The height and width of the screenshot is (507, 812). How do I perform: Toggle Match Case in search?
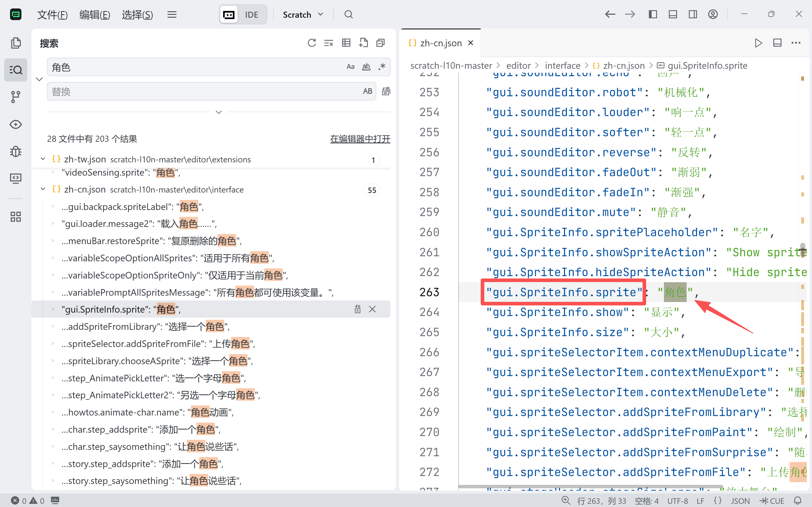pyautogui.click(x=350, y=67)
